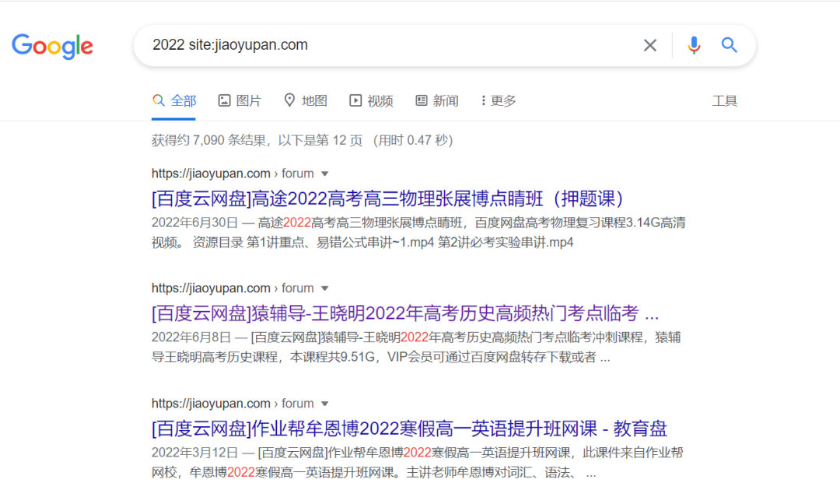Click the three-dot icon beside 更多
Screen dimensions: 840x504
483,100
